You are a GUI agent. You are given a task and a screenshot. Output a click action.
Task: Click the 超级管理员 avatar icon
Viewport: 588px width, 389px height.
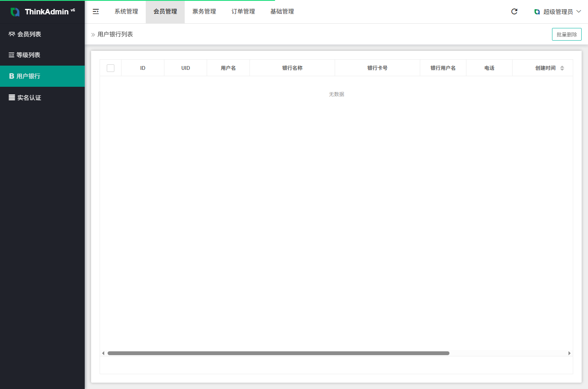[x=537, y=12]
